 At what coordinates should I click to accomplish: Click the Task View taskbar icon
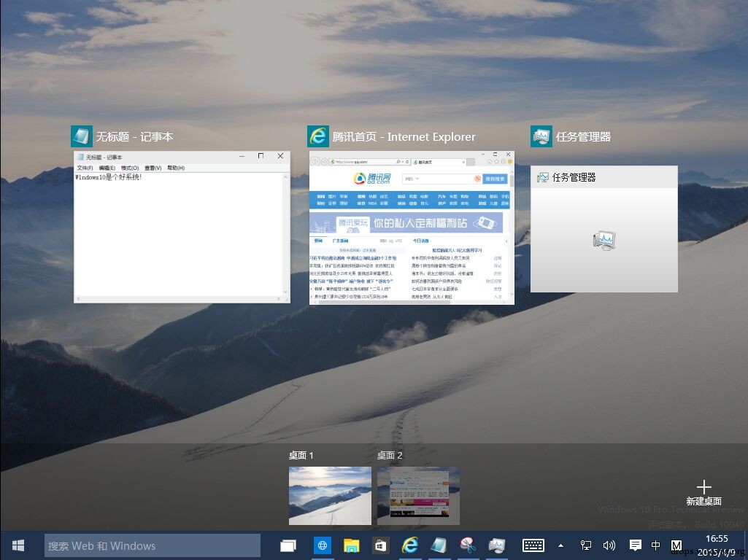click(288, 545)
